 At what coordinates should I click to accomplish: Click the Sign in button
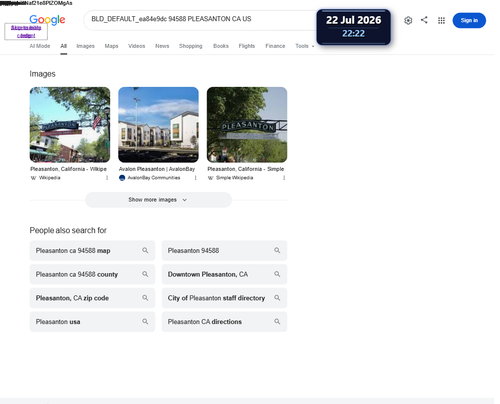click(x=469, y=20)
